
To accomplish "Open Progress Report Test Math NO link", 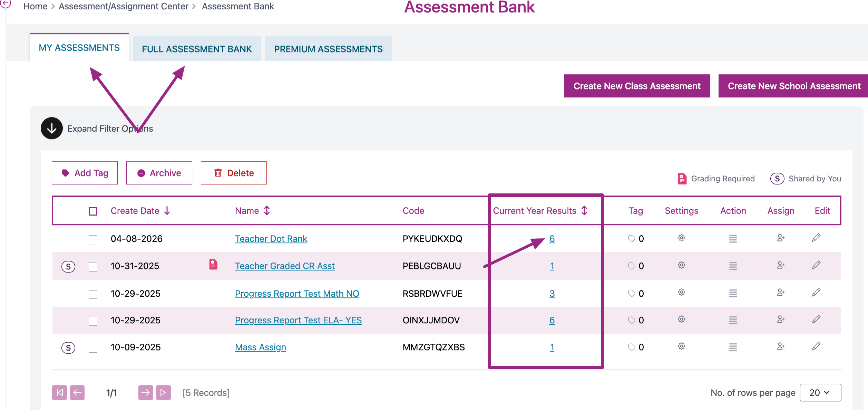I will coord(297,294).
